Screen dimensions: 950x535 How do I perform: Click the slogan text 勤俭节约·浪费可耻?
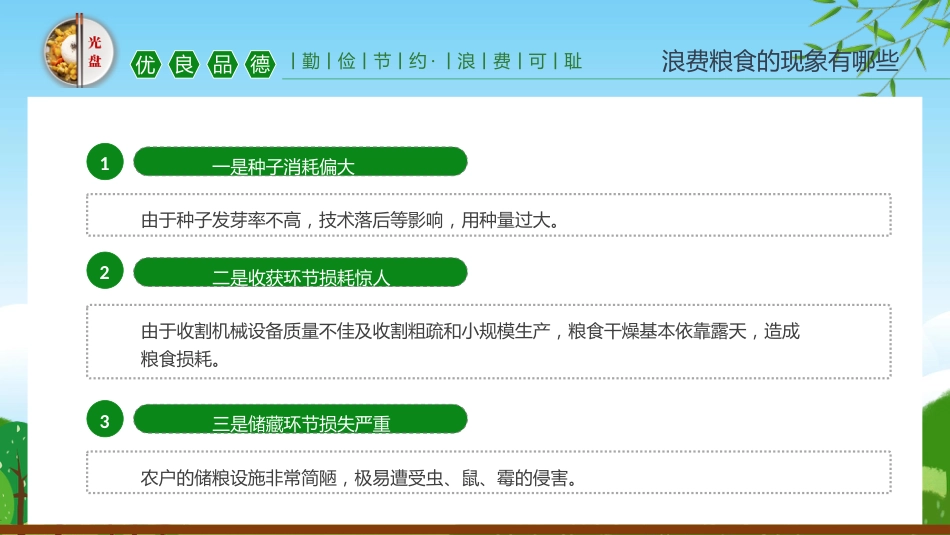click(x=437, y=61)
